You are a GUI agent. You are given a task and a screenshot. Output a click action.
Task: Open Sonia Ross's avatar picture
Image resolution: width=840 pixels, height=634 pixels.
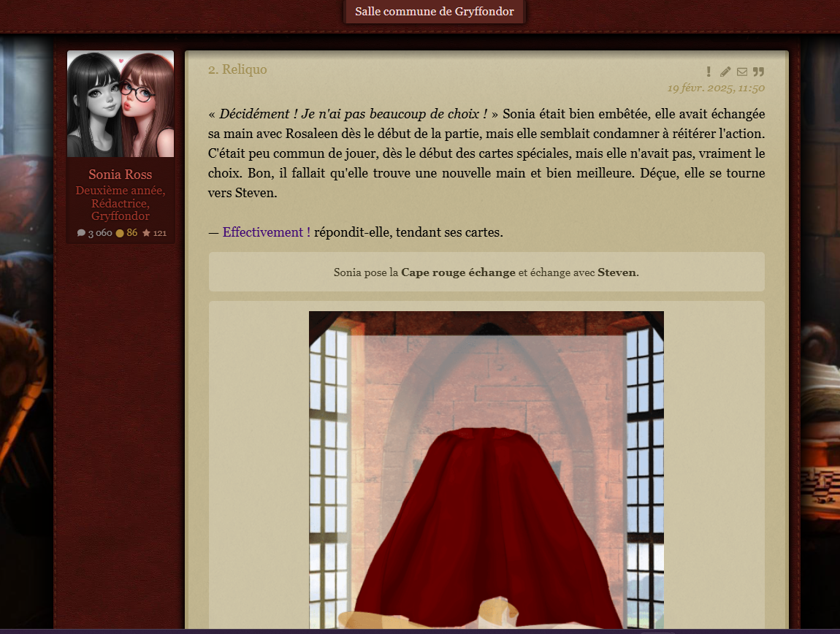(121, 104)
